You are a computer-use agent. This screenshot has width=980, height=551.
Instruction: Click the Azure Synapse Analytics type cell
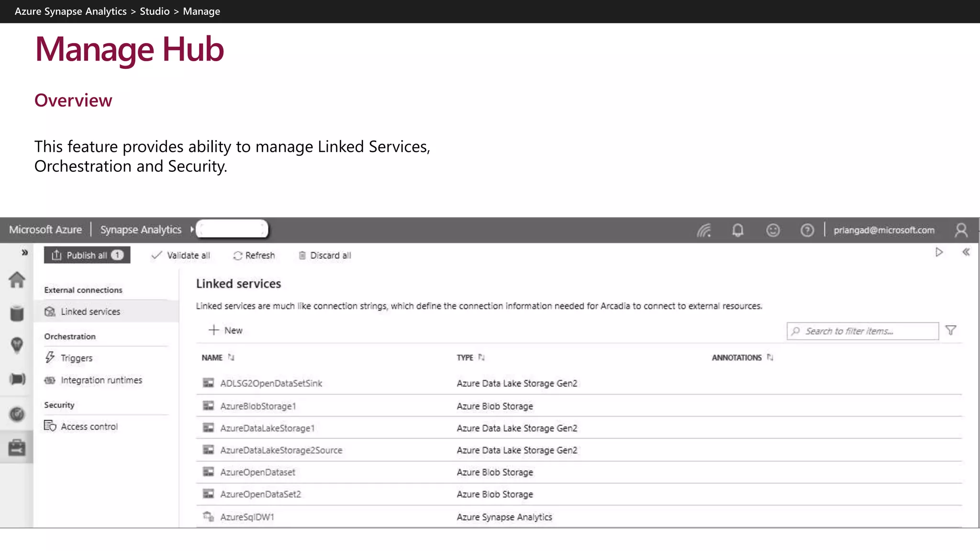point(504,517)
